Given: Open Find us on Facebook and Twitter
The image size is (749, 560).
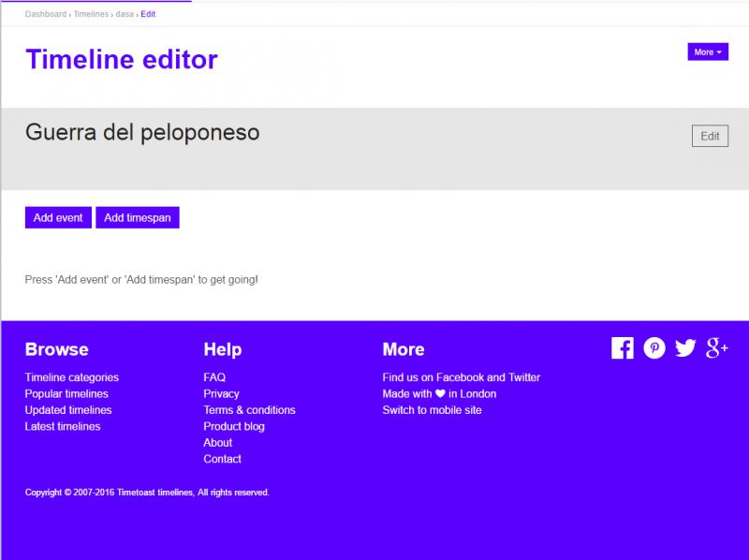Looking at the screenshot, I should pyautogui.click(x=461, y=377).
